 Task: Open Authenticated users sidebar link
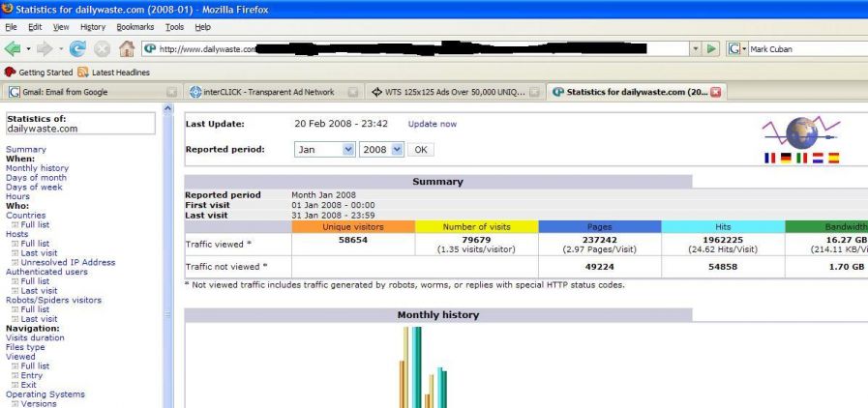(46, 272)
